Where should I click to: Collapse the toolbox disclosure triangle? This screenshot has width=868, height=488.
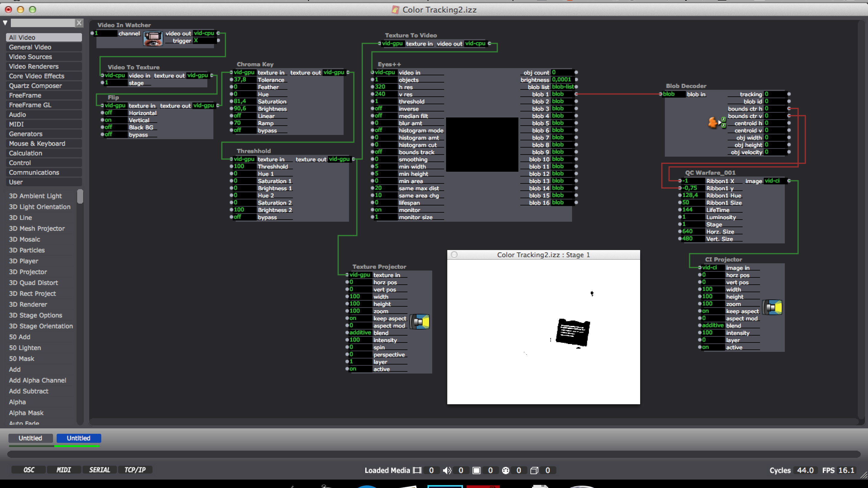click(5, 23)
